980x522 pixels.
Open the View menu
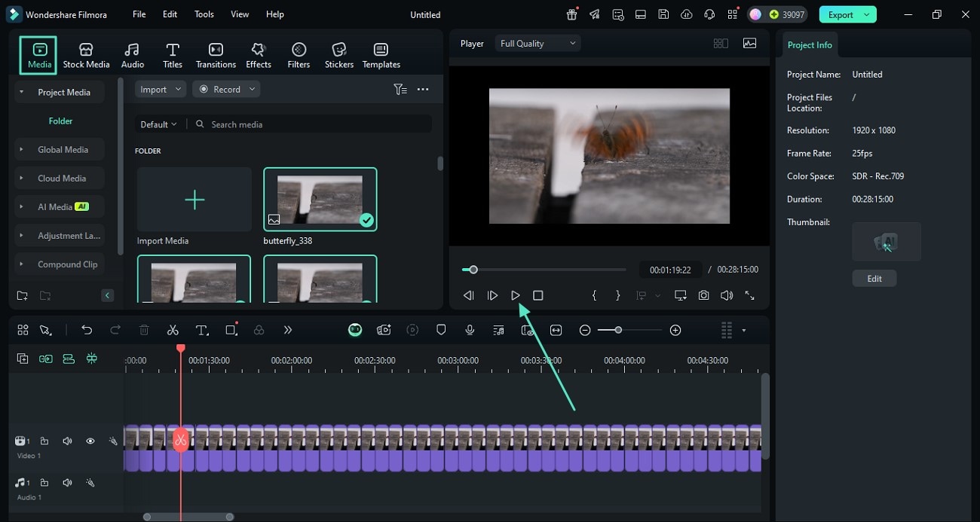tap(240, 14)
